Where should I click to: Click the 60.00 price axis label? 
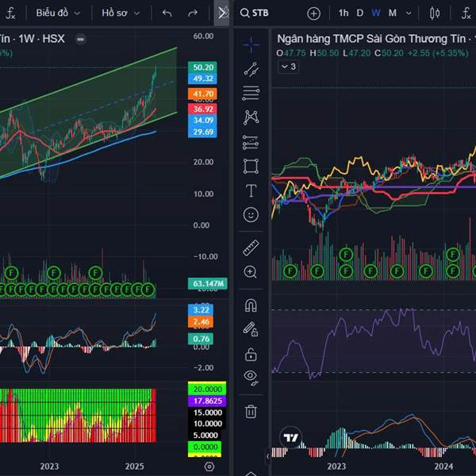(x=203, y=36)
